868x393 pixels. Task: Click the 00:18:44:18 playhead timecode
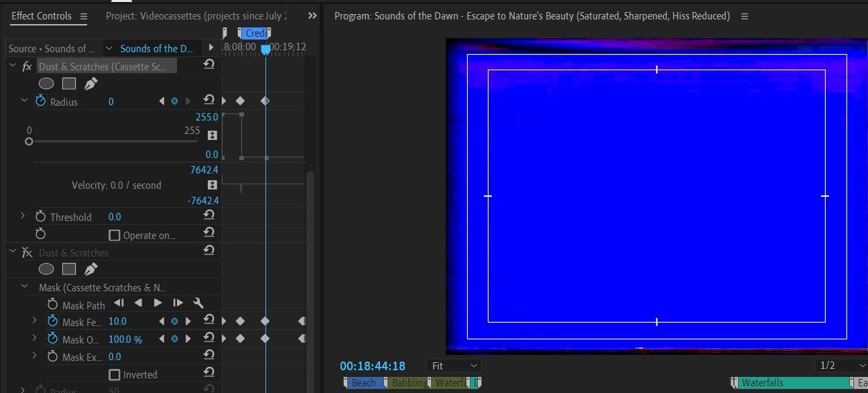(x=373, y=366)
